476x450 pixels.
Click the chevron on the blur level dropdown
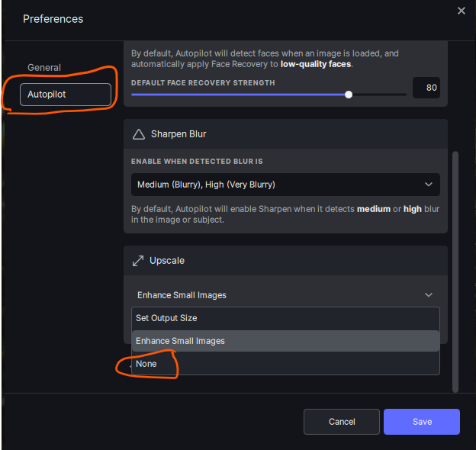click(x=428, y=185)
